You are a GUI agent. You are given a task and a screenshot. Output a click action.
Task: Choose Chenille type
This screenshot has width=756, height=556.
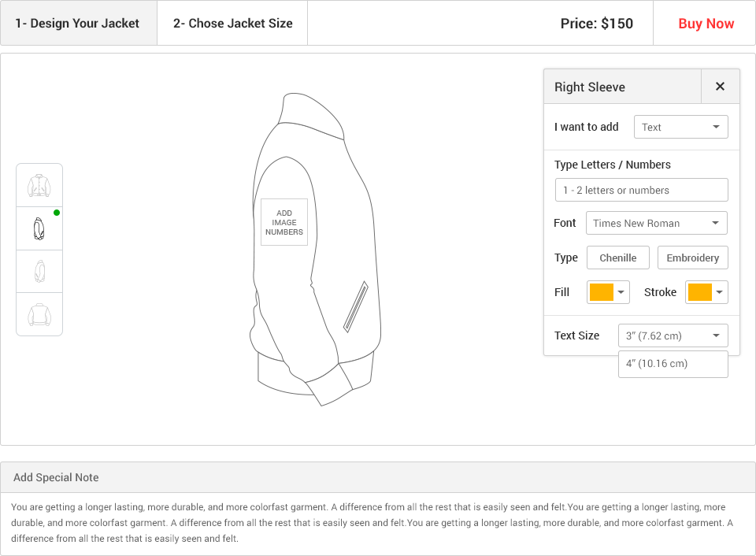coord(617,258)
